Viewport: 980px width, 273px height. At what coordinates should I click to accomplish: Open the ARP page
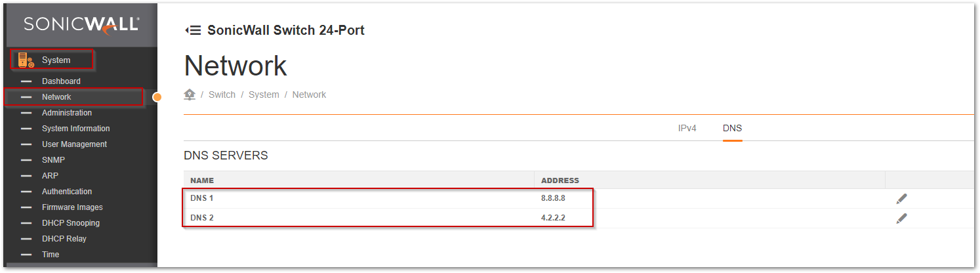click(x=50, y=176)
